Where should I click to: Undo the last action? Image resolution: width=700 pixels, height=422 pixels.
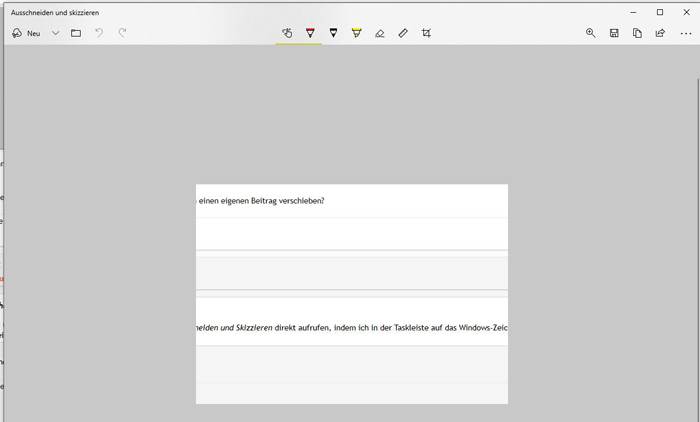point(99,33)
